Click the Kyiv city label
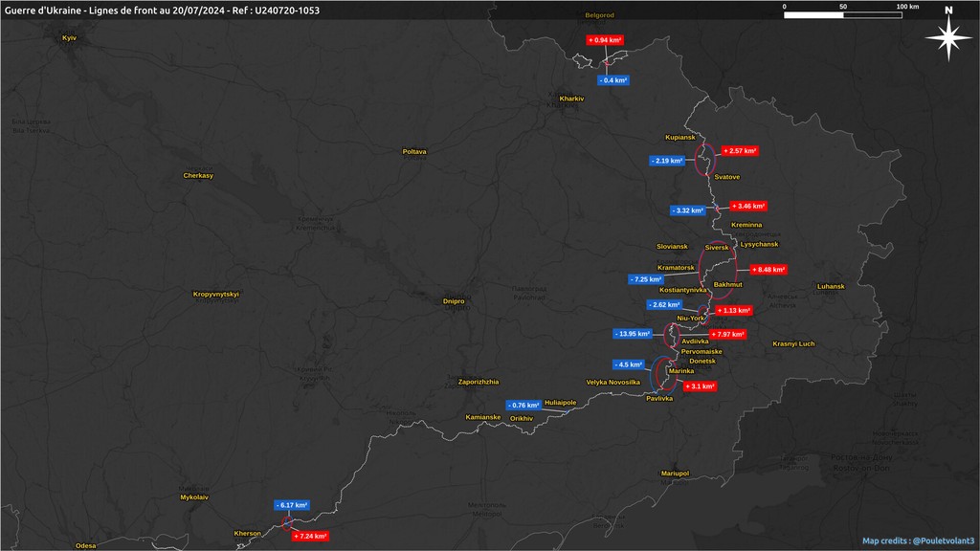The width and height of the screenshot is (980, 551). tap(69, 38)
